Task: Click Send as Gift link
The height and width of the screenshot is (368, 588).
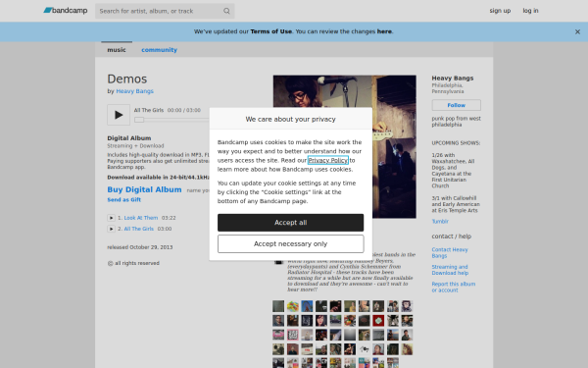Action: tap(124, 200)
